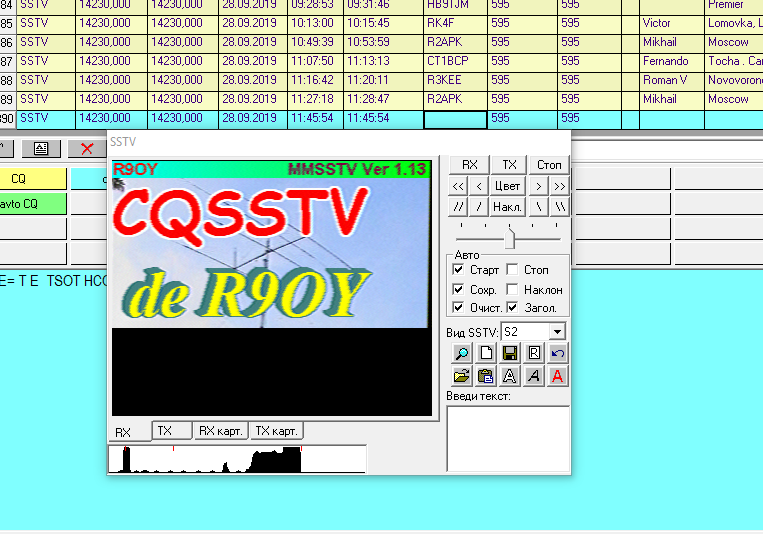Enable the Стоп auto checkbox
This screenshot has height=534, width=763.
(512, 270)
